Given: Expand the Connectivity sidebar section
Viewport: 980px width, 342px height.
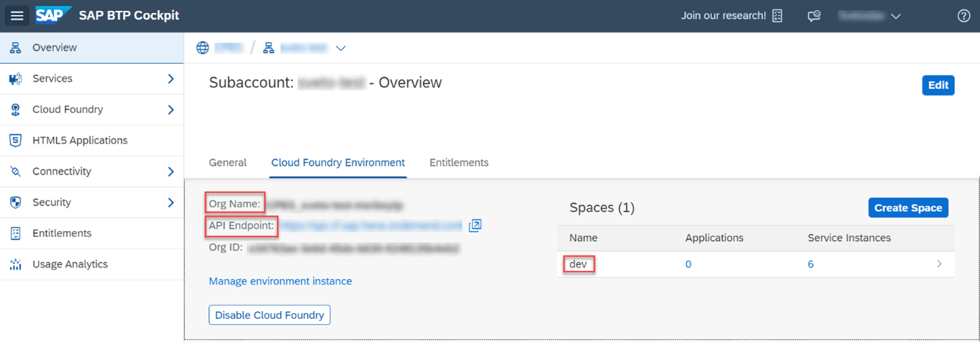Looking at the screenshot, I should click(x=171, y=171).
